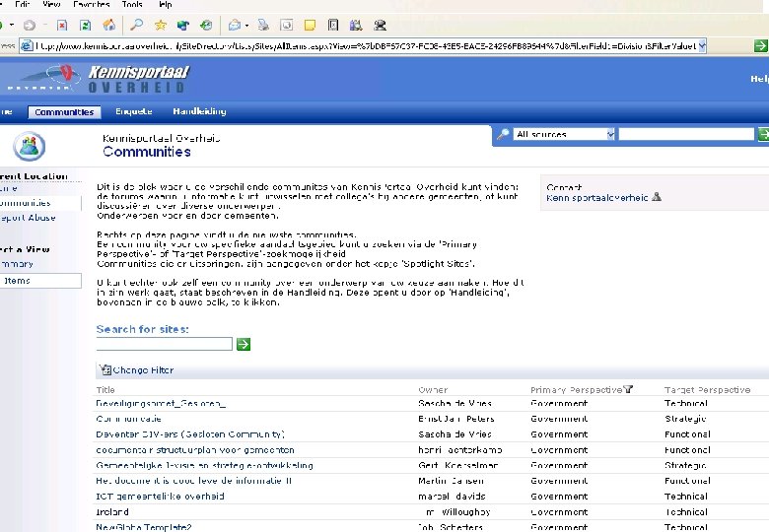Screen dimensions: 769x532
Task: Click owner name marcel davids
Action: 452,497
